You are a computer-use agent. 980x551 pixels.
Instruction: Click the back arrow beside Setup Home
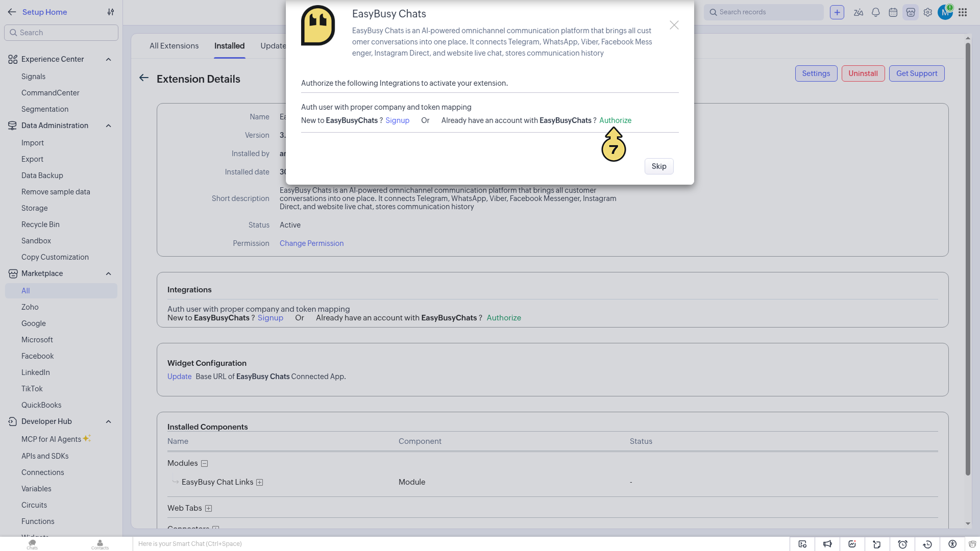(12, 12)
